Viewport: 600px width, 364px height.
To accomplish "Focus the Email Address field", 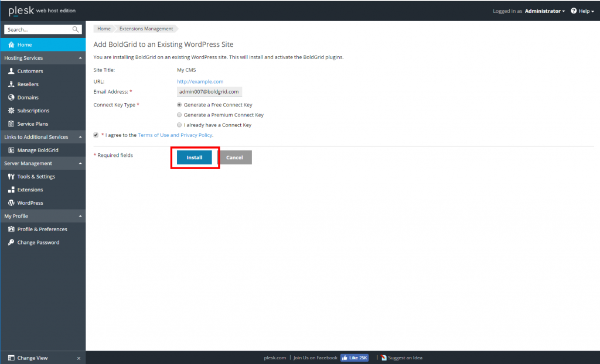I will [209, 92].
